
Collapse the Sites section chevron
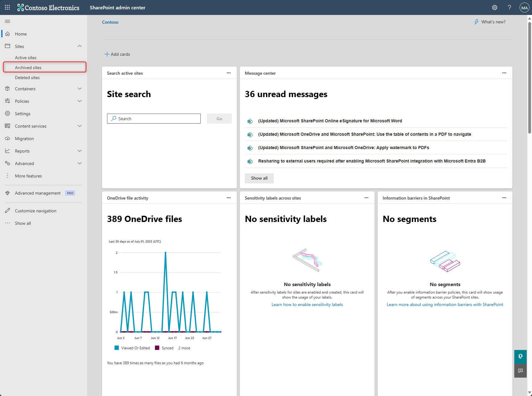click(x=80, y=46)
